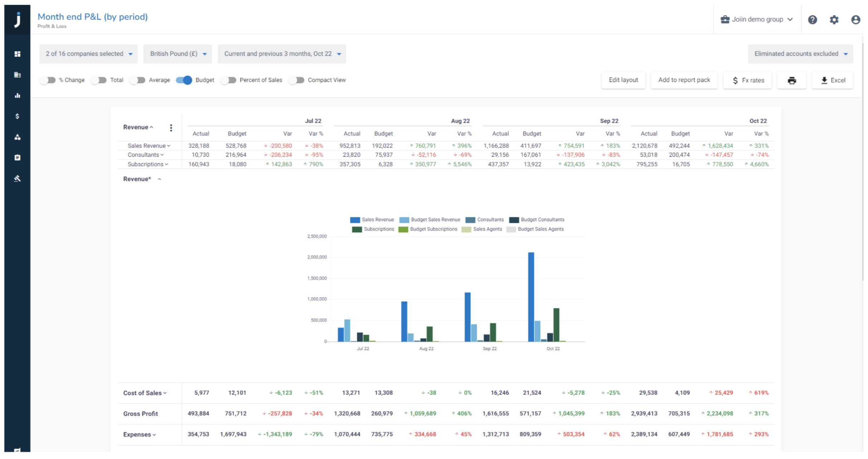Click the print icon in the toolbar
The height and width of the screenshot is (459, 868).
point(792,80)
